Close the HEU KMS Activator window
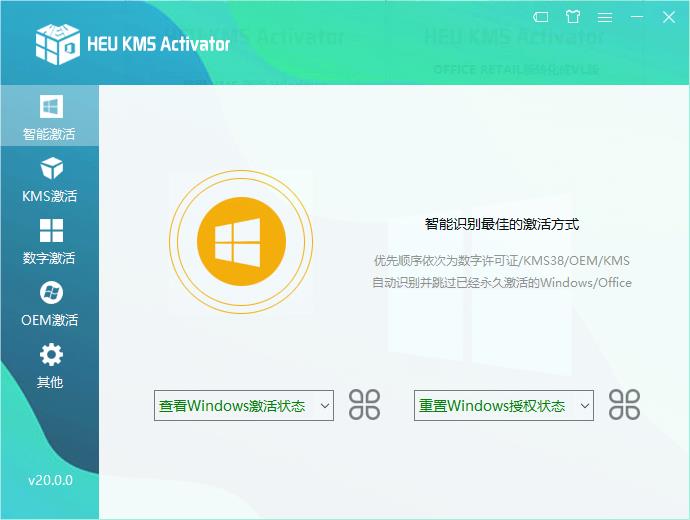 [x=669, y=17]
